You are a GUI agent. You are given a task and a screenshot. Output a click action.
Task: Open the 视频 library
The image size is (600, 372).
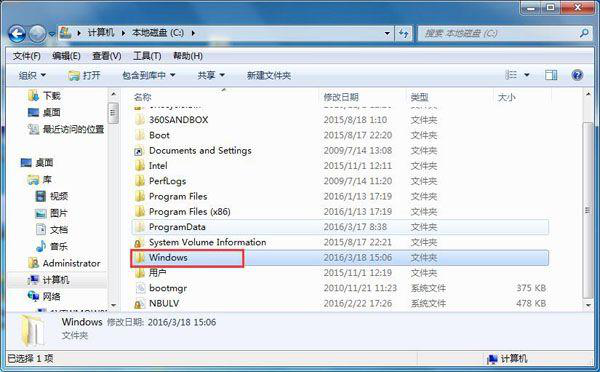(x=52, y=196)
